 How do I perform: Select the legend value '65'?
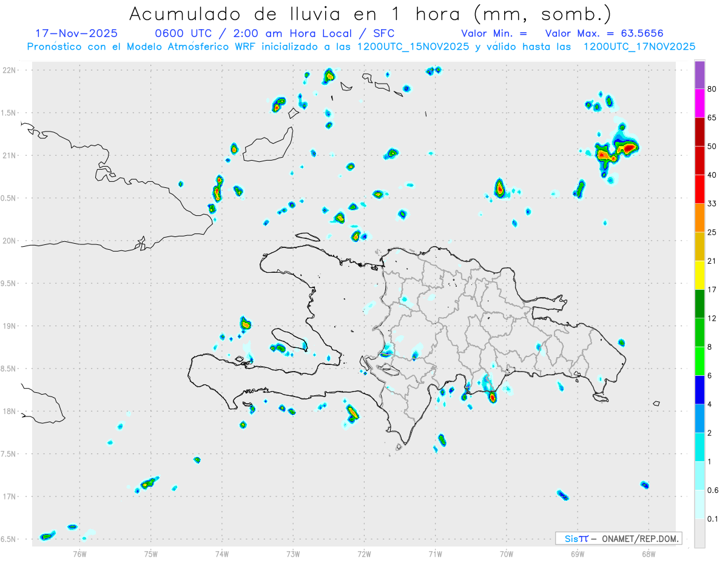coord(712,118)
